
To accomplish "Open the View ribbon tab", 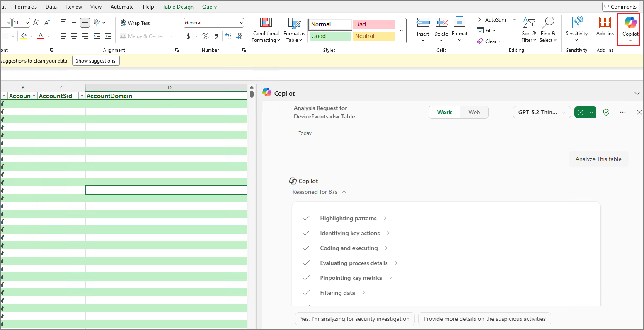I will 96,7.
